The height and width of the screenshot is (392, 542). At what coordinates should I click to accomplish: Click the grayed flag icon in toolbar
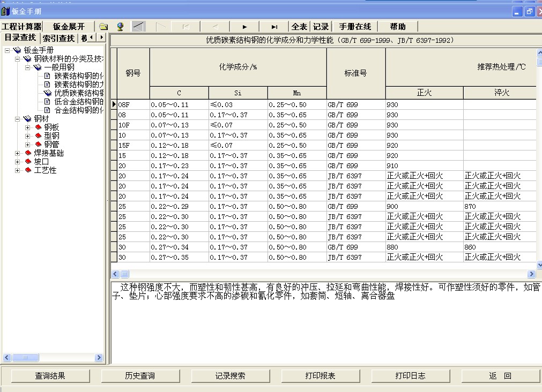point(161,27)
